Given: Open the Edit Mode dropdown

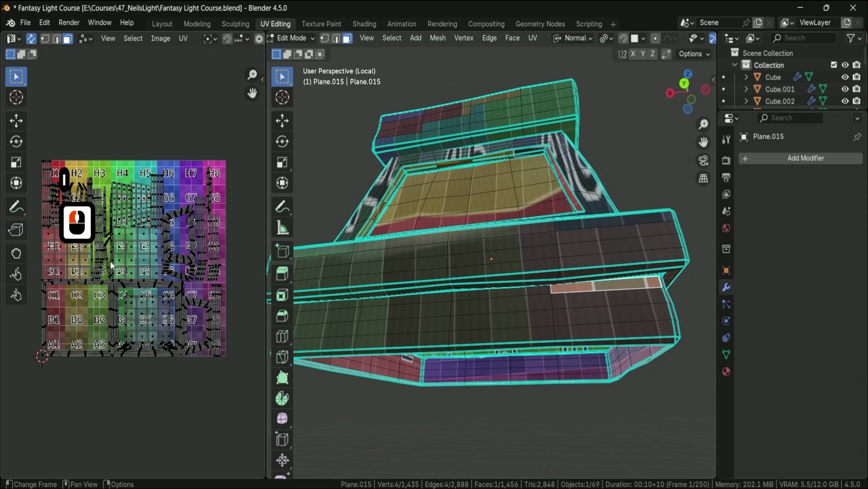Looking at the screenshot, I should point(292,38).
